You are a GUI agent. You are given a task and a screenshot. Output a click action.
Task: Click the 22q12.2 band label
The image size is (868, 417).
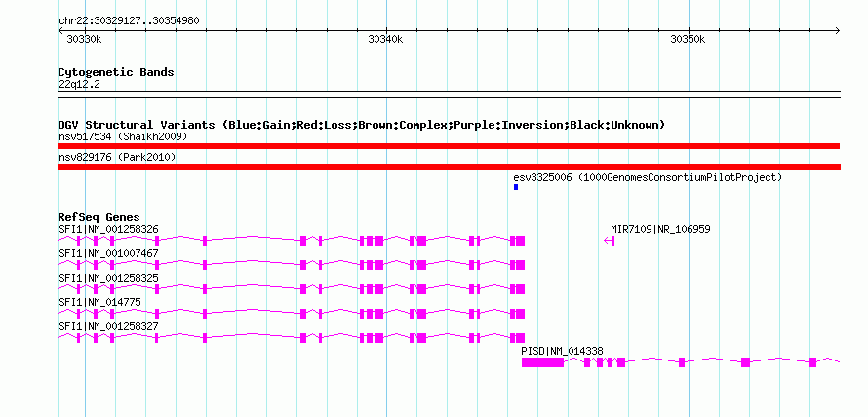coord(79,85)
